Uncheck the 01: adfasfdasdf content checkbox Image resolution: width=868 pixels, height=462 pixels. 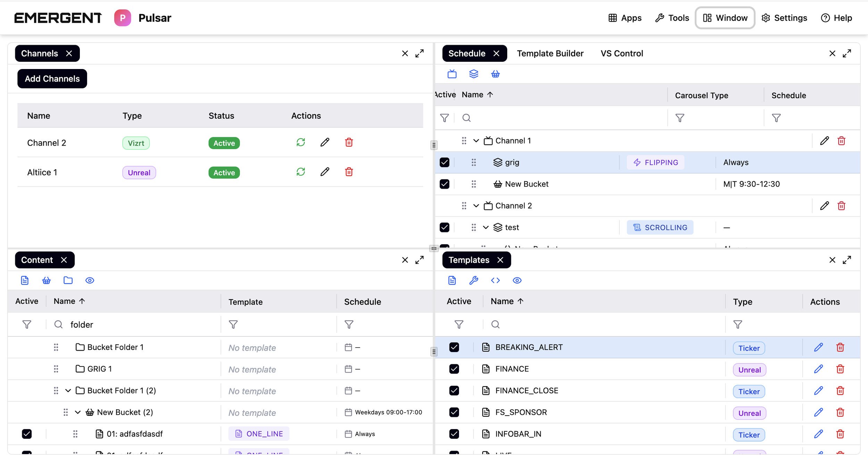pyautogui.click(x=27, y=434)
